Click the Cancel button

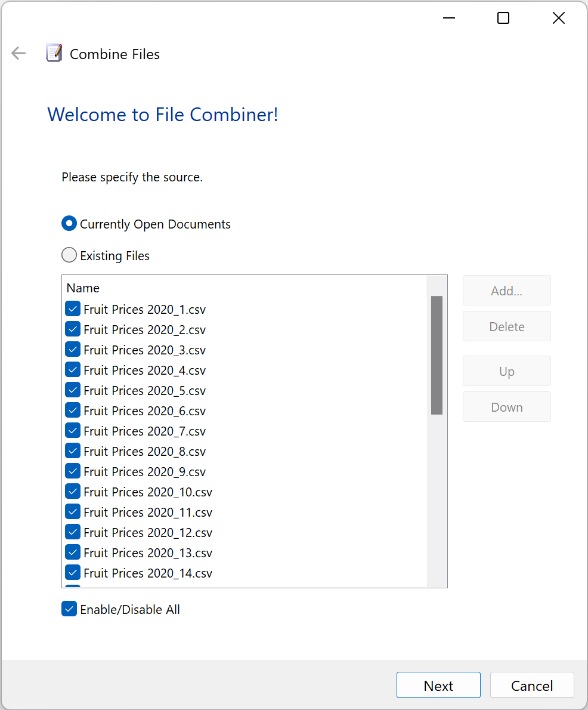tap(532, 685)
